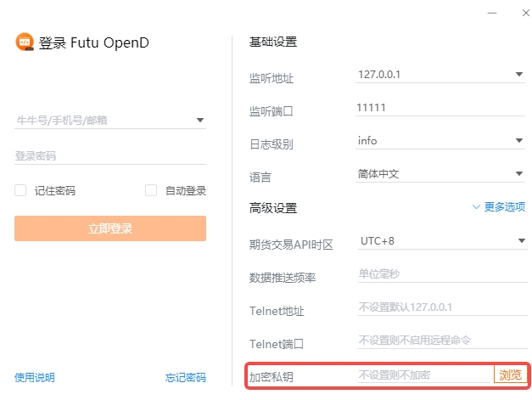The height and width of the screenshot is (400, 532).
Task: Open the 使用说明 link
Action: (34, 378)
